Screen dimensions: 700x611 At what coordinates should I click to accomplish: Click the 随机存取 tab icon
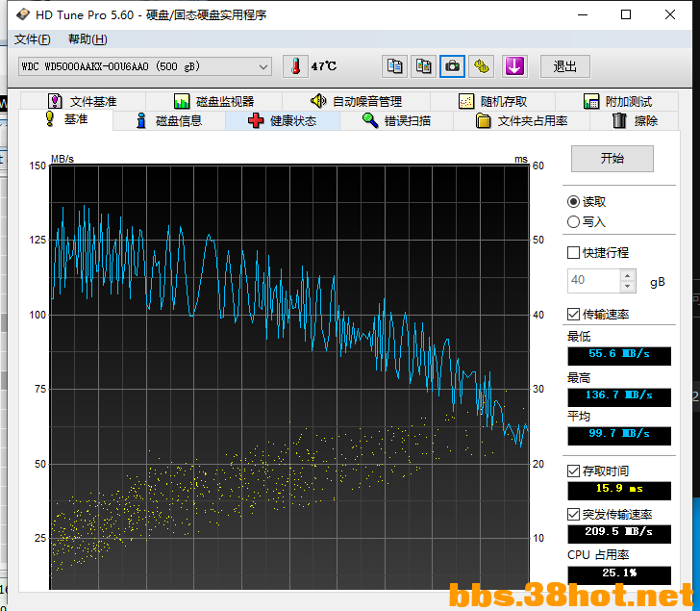click(466, 101)
